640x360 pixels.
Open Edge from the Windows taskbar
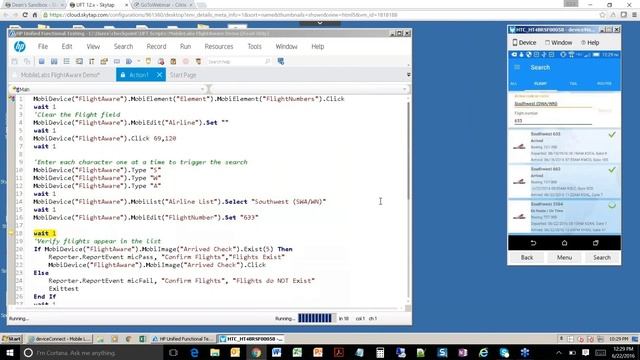(x=194, y=353)
